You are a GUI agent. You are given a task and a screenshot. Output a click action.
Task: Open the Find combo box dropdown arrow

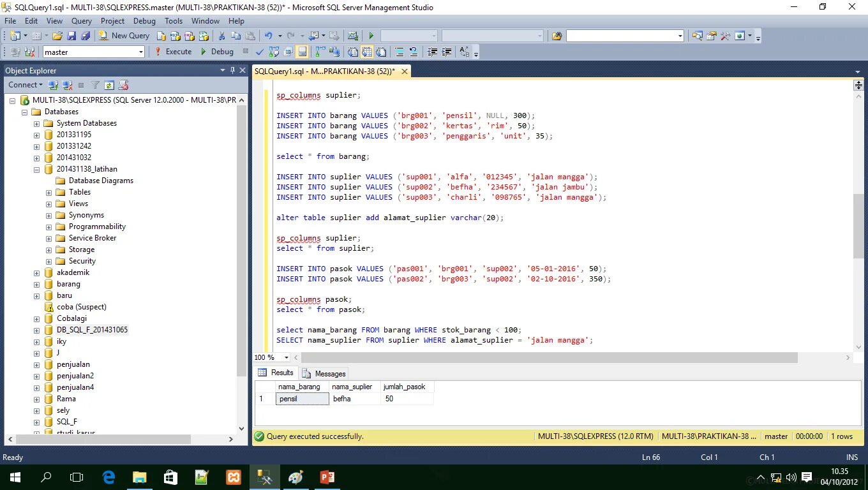pyautogui.click(x=680, y=36)
